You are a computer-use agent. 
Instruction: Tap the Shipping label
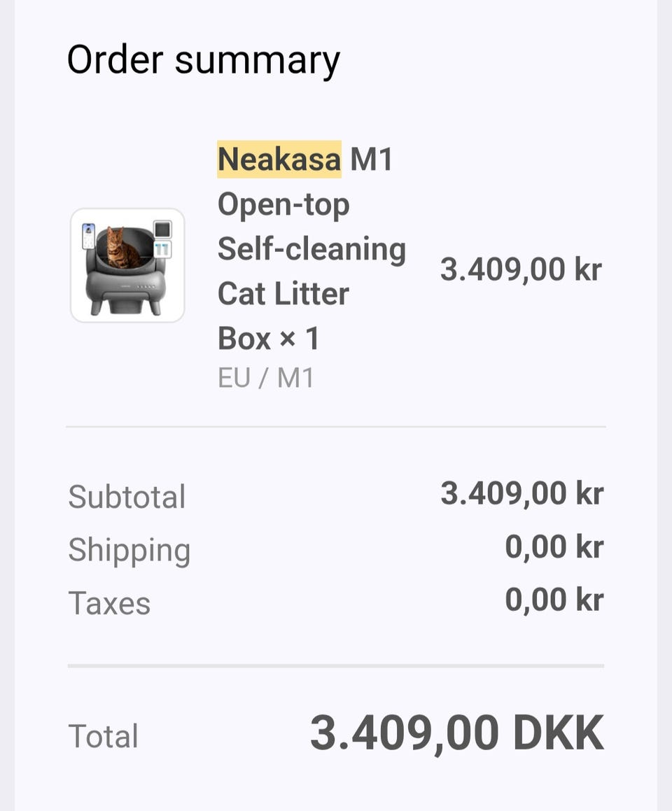click(129, 550)
